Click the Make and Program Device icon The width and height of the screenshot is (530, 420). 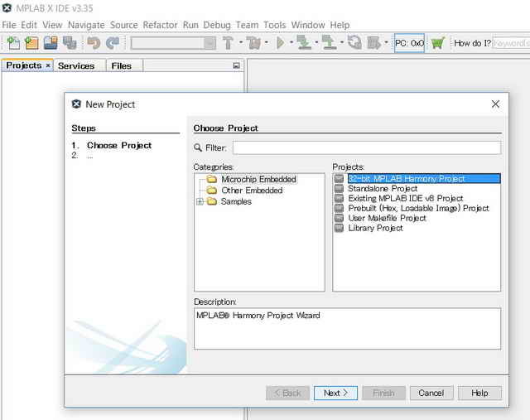(x=304, y=43)
